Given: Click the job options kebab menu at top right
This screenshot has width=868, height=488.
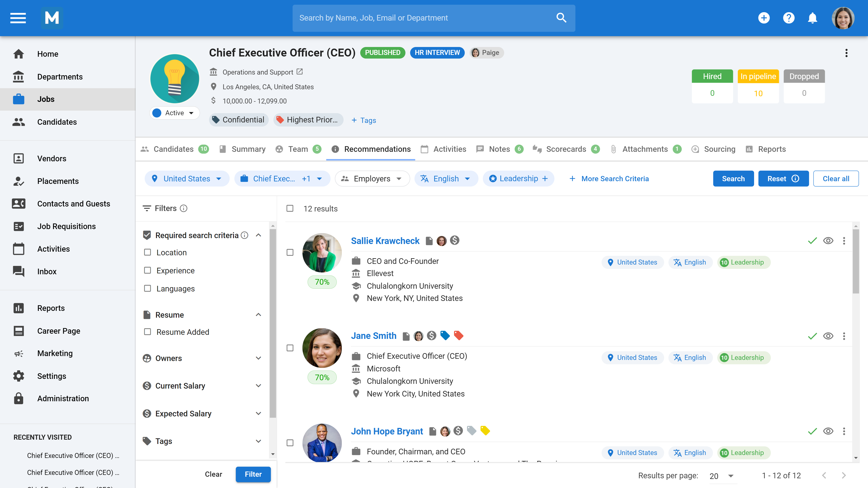Looking at the screenshot, I should (x=846, y=53).
